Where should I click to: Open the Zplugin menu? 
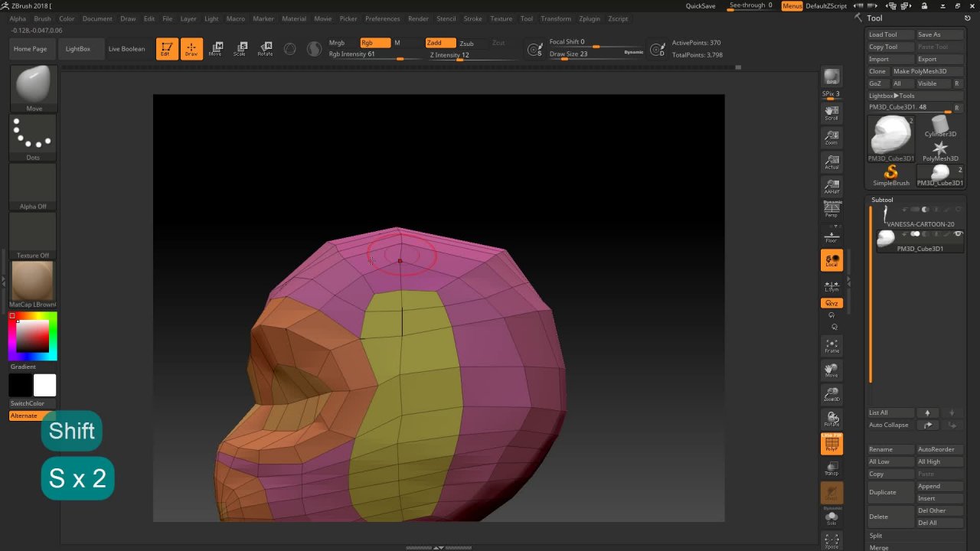tap(590, 18)
